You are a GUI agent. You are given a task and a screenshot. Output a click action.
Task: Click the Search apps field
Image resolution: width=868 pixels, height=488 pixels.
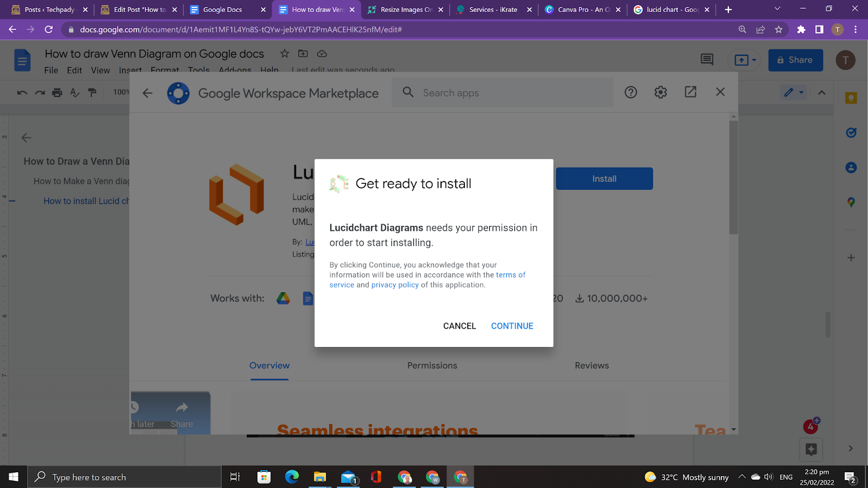coord(503,93)
